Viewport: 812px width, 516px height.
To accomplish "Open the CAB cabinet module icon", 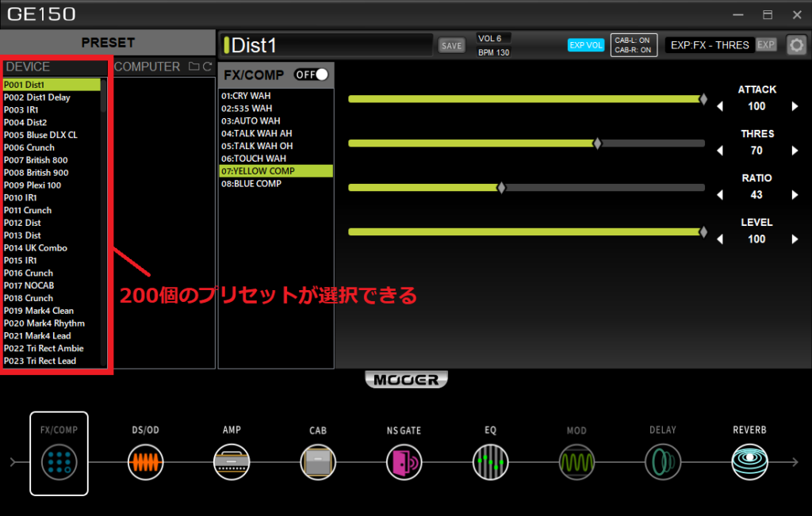I will point(318,461).
